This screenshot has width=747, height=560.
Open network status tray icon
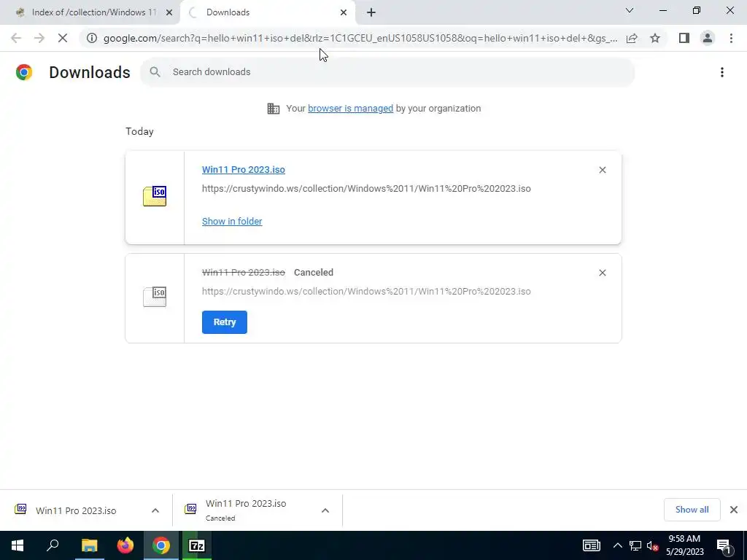635,545
